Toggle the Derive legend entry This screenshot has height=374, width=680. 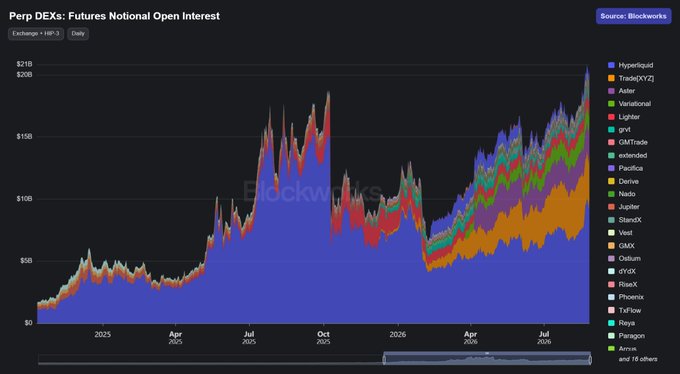click(624, 181)
